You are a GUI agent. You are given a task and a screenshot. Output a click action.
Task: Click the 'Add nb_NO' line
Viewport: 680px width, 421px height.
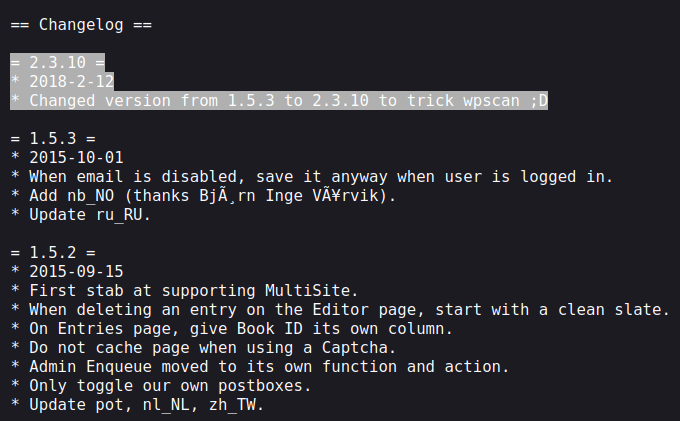203,196
